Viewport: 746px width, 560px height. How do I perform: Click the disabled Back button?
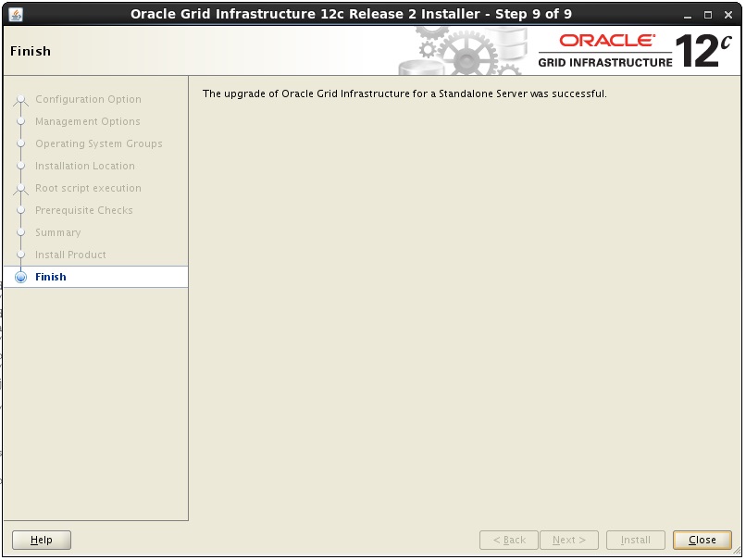tap(509, 540)
